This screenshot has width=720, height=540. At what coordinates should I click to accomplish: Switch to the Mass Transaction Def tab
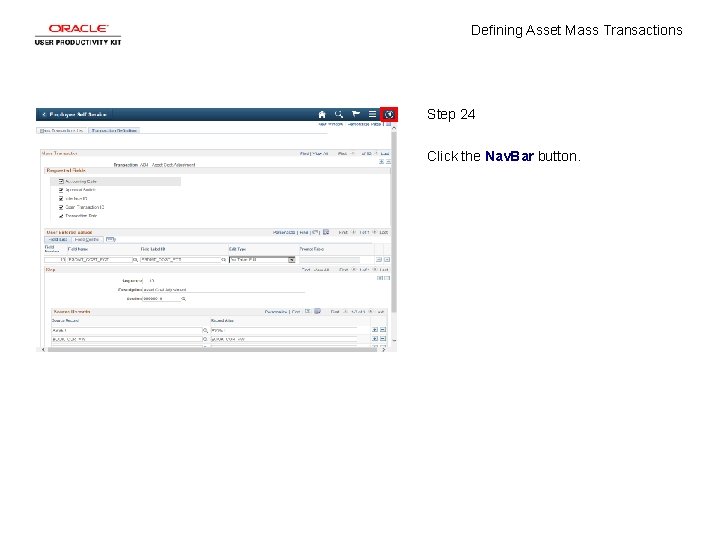pos(62,131)
